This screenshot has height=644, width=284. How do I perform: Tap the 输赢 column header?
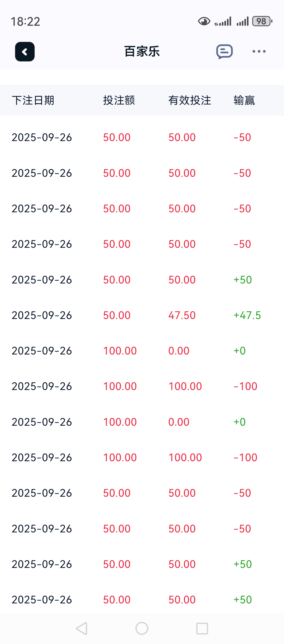pyautogui.click(x=244, y=100)
